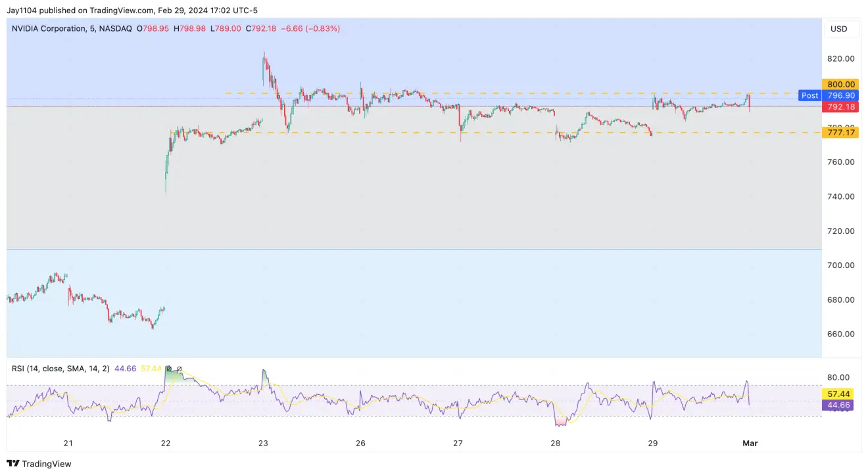Click date label 21 on time axis
This screenshot has width=868, height=475.
click(x=68, y=443)
